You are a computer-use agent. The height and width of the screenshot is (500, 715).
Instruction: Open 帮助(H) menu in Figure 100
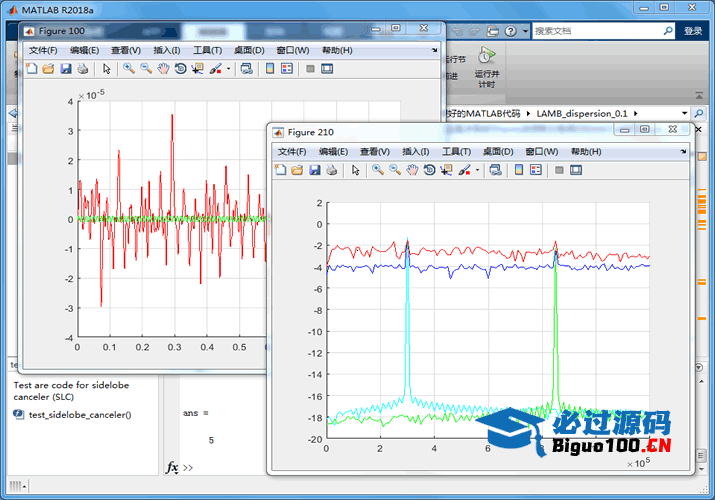pos(337,50)
